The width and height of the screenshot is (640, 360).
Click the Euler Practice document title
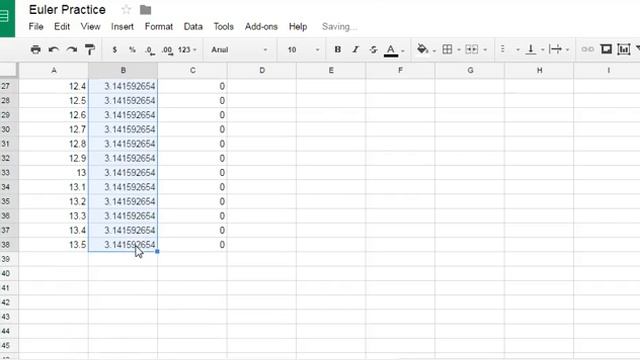coord(67,9)
